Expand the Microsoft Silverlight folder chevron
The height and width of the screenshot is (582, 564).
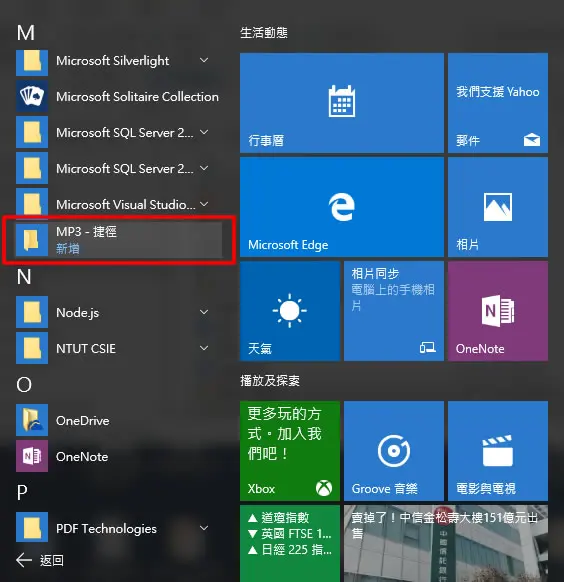click(204, 60)
